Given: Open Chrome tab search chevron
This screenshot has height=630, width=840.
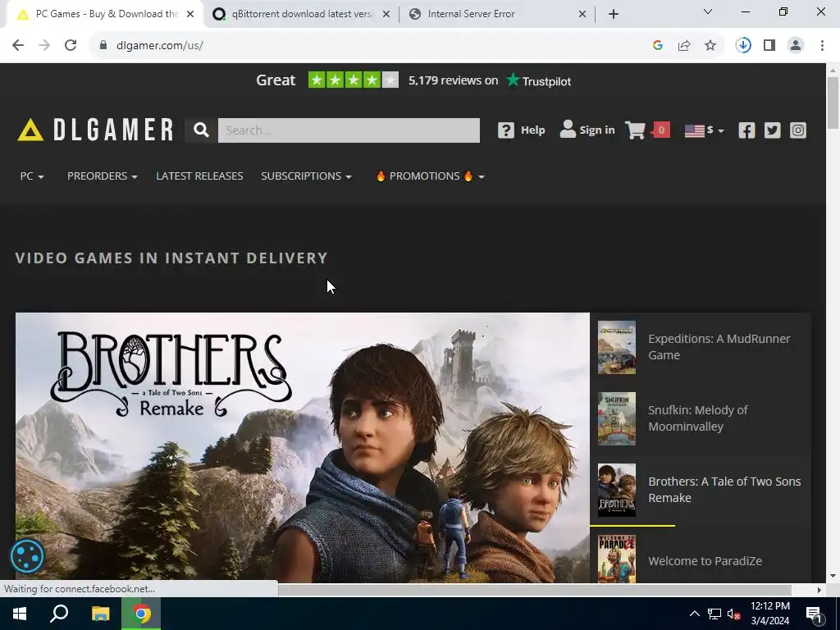Looking at the screenshot, I should [x=708, y=11].
